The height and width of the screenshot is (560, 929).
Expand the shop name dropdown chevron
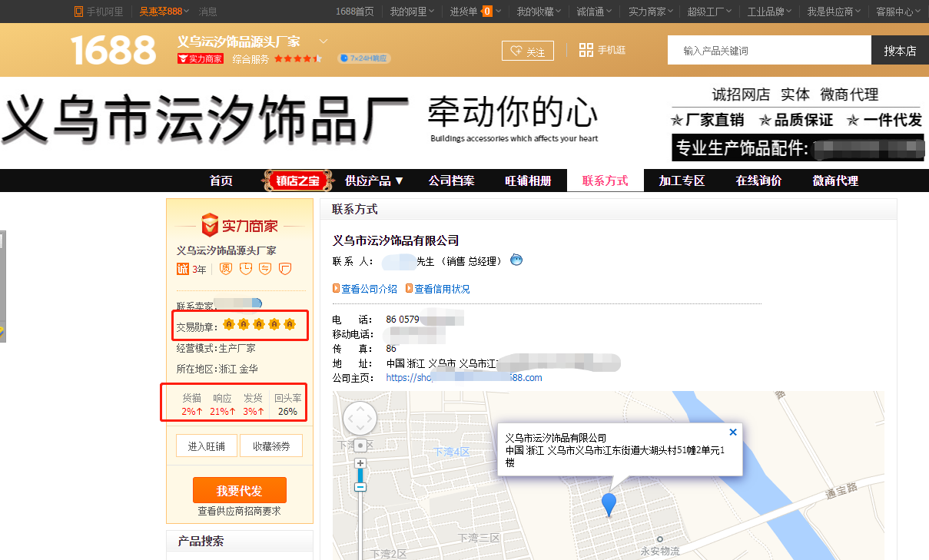pos(323,41)
